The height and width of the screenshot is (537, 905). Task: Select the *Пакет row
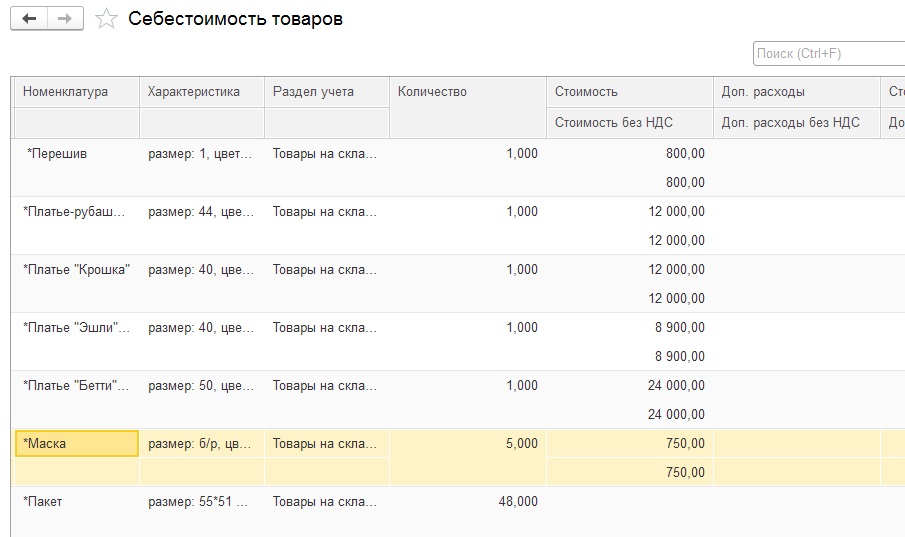pos(45,502)
